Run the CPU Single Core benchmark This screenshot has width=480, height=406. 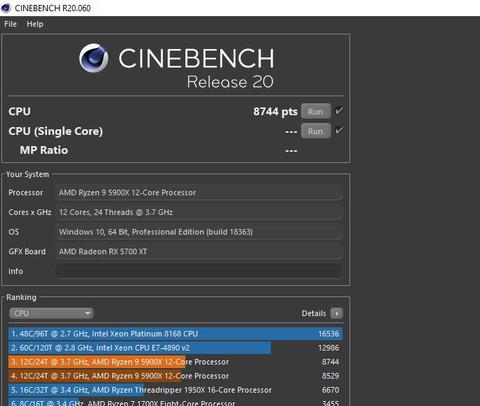coord(316,131)
